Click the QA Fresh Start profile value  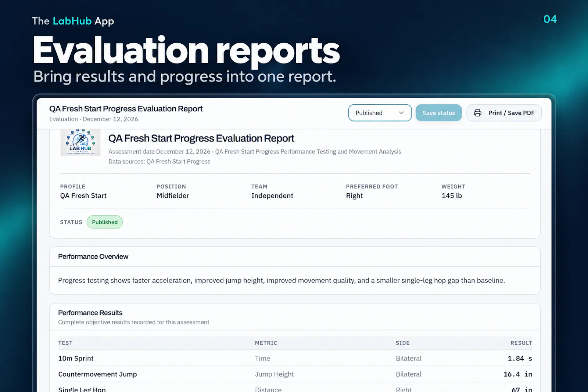coord(83,196)
